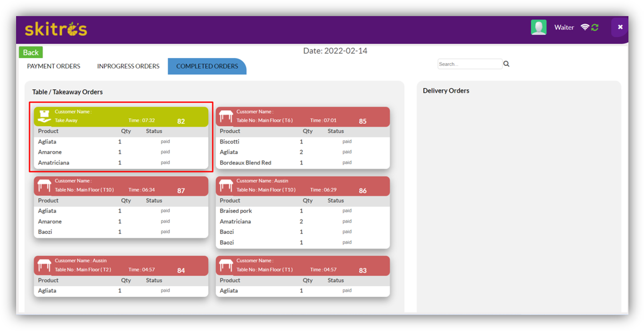
Task: Click the table icon on order 87
Action: pos(45,185)
